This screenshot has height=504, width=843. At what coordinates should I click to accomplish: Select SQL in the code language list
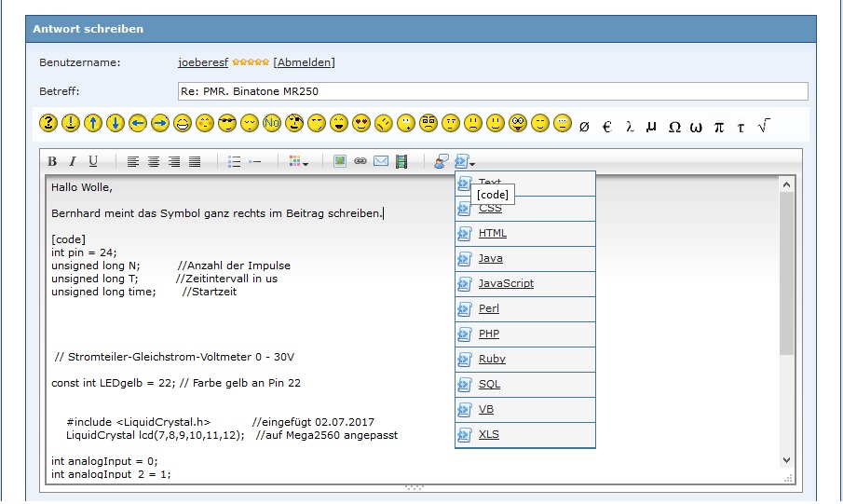[489, 384]
